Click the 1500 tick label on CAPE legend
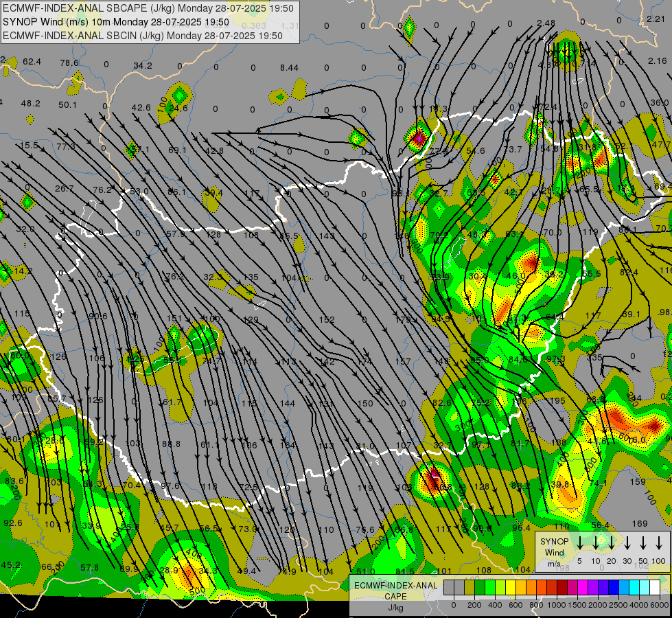This screenshot has width=672, height=618. tap(577, 605)
